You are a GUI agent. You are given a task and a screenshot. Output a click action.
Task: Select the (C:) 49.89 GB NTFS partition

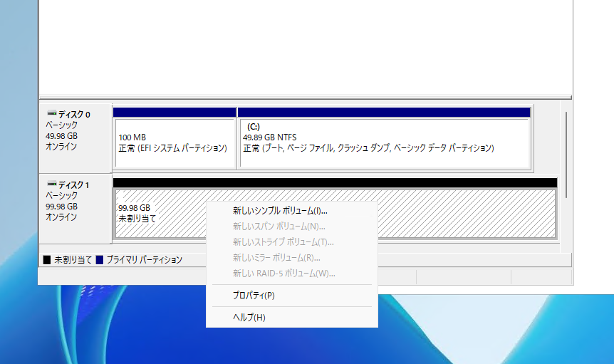coord(385,143)
